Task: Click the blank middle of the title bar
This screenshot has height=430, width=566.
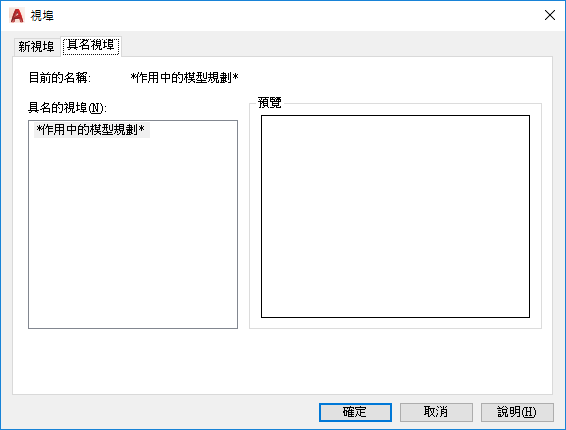Action: (x=289, y=16)
